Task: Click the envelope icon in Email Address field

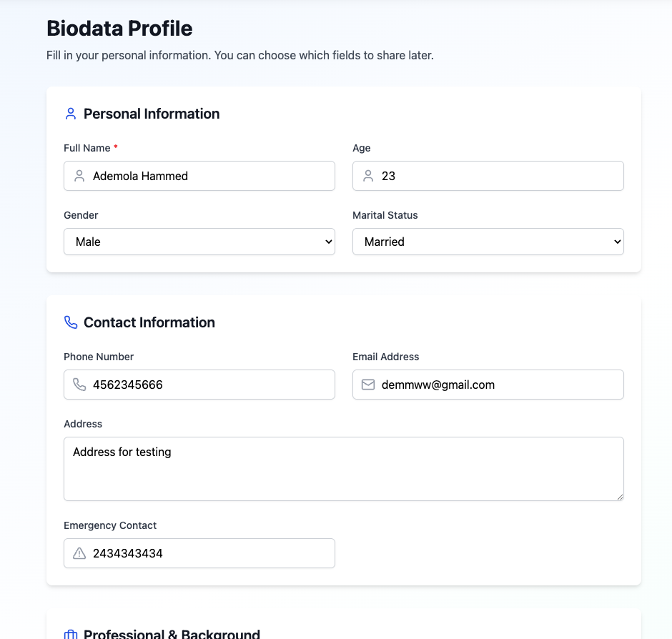Action: tap(368, 385)
